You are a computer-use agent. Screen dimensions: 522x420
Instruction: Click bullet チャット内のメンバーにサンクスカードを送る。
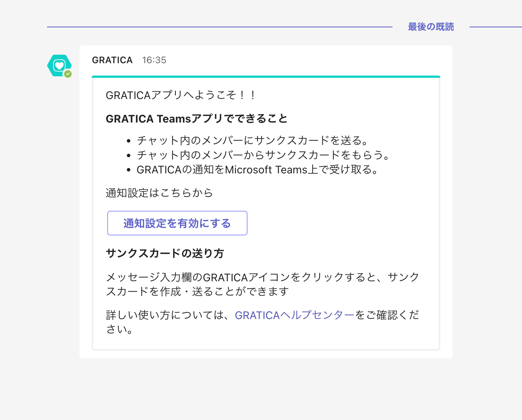253,140
